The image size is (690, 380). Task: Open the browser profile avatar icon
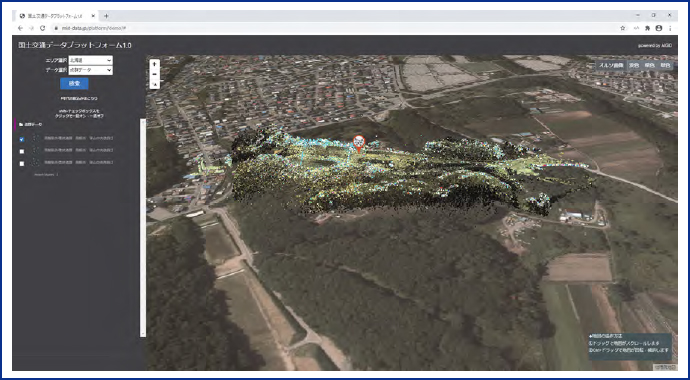pyautogui.click(x=658, y=28)
